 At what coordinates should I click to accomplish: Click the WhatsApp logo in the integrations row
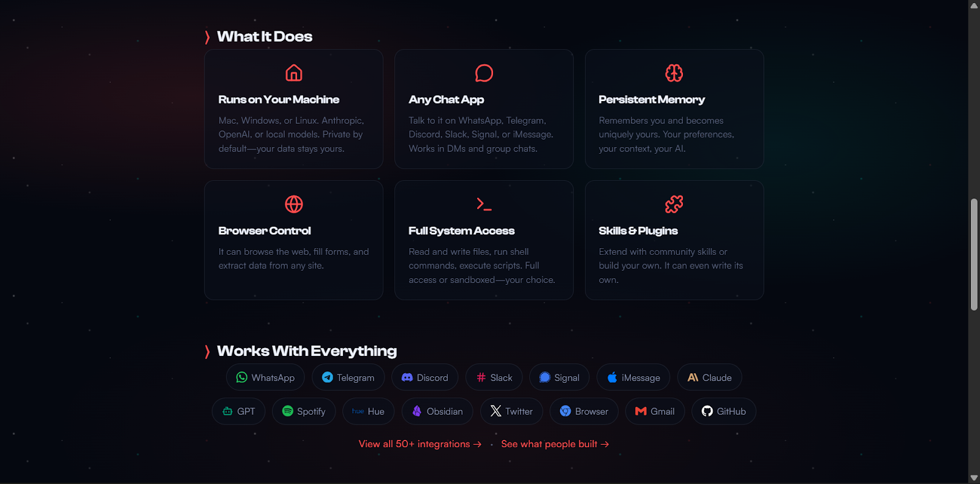point(241,377)
